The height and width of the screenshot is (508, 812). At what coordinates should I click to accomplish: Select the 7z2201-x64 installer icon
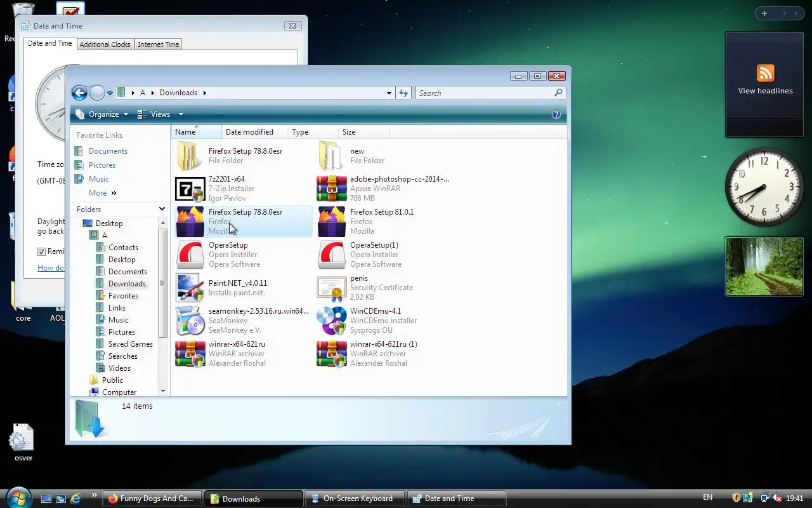pos(190,189)
